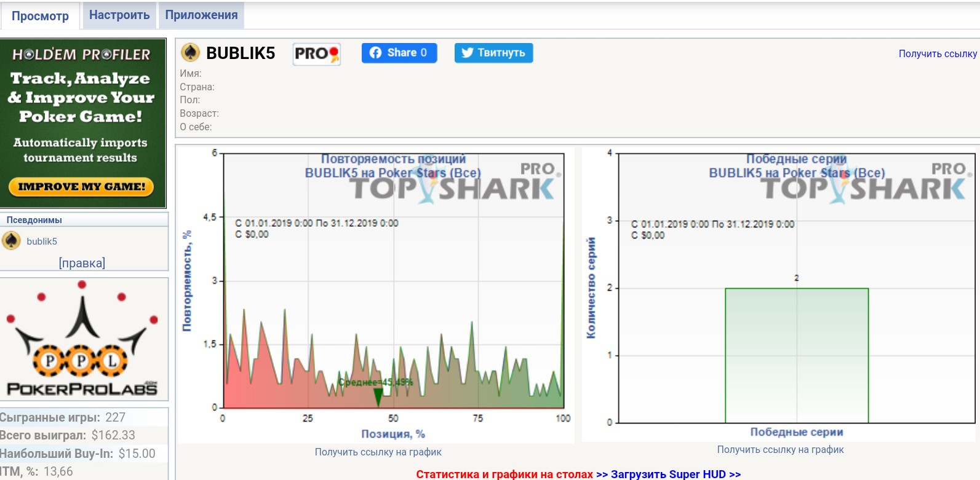980x480 pixels.
Task: Click IMPROVE MY GAME! banner button
Action: 81,187
